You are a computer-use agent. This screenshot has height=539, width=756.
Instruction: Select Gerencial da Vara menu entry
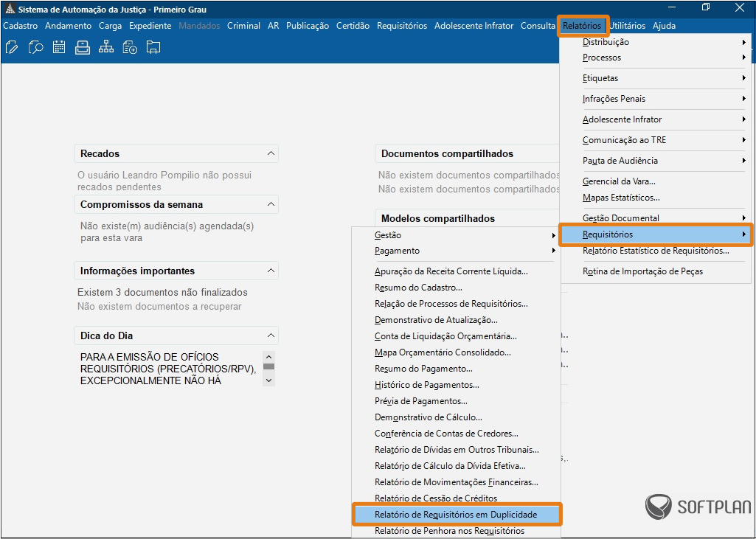click(x=656, y=181)
